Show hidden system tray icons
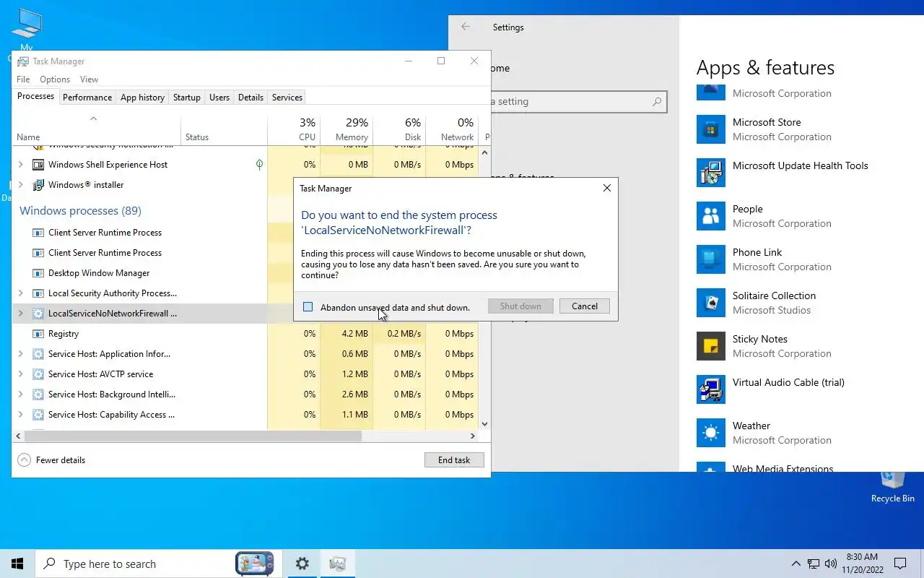This screenshot has width=924, height=578. pyautogui.click(x=796, y=564)
